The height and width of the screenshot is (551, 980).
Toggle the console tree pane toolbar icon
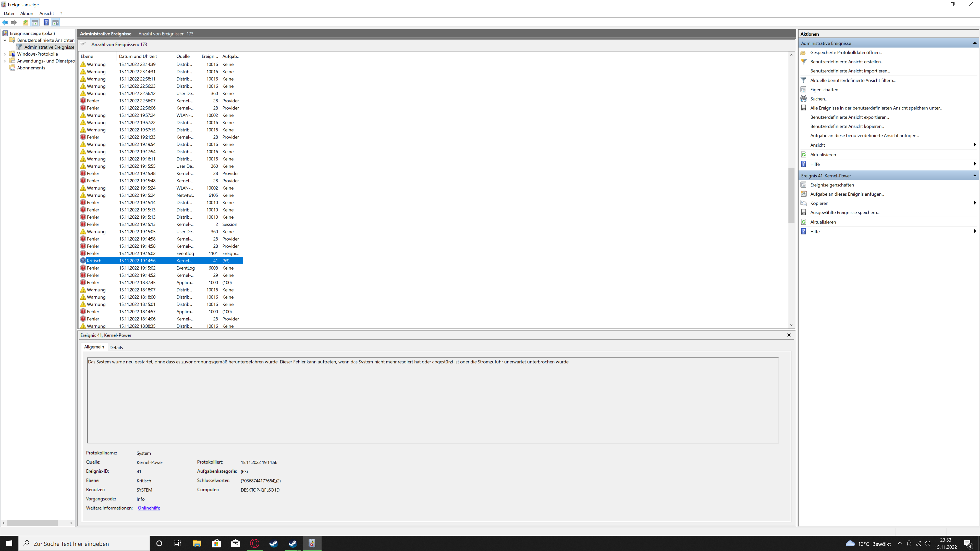[35, 22]
